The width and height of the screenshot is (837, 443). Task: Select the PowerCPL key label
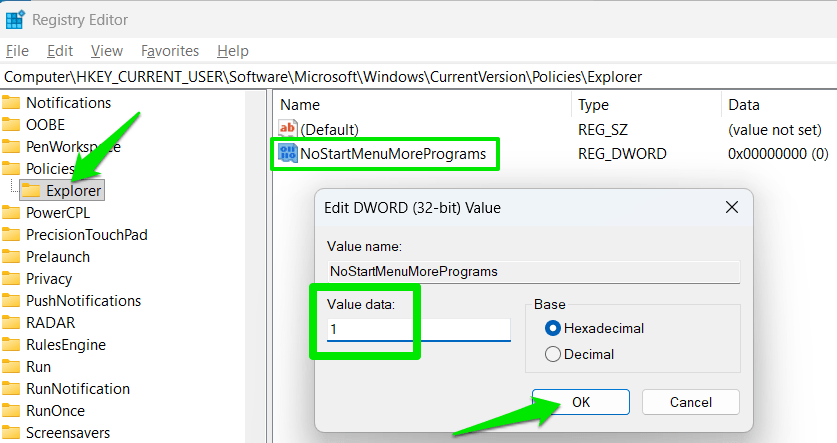tap(58, 212)
